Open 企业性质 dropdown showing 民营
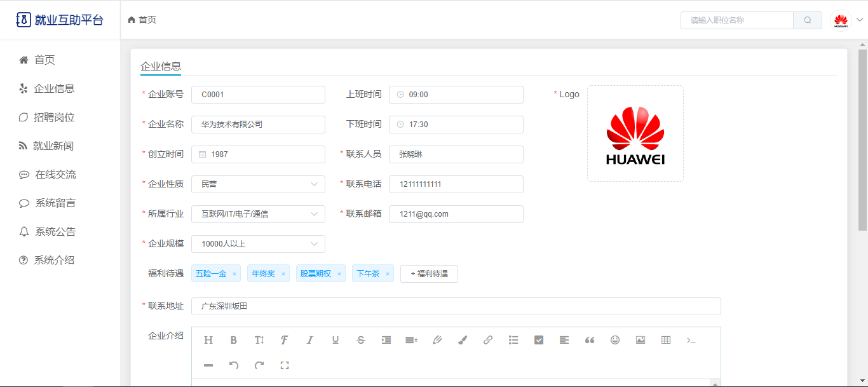The height and width of the screenshot is (387, 868). tap(258, 184)
